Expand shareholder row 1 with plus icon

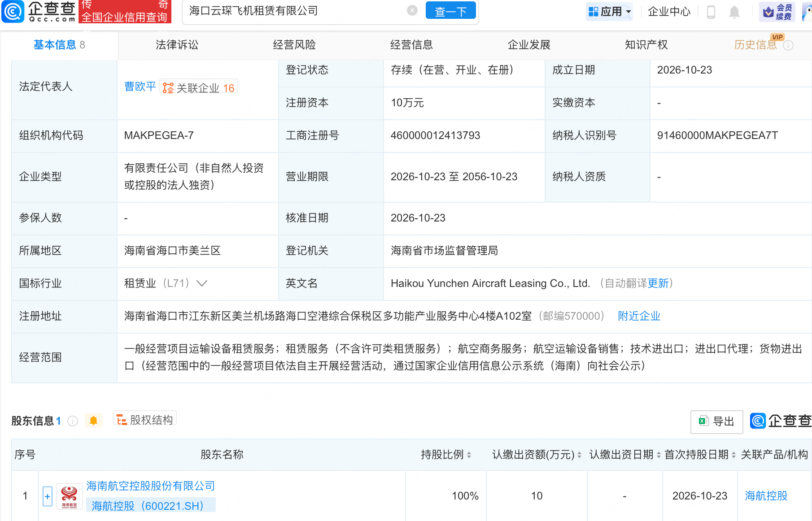48,496
